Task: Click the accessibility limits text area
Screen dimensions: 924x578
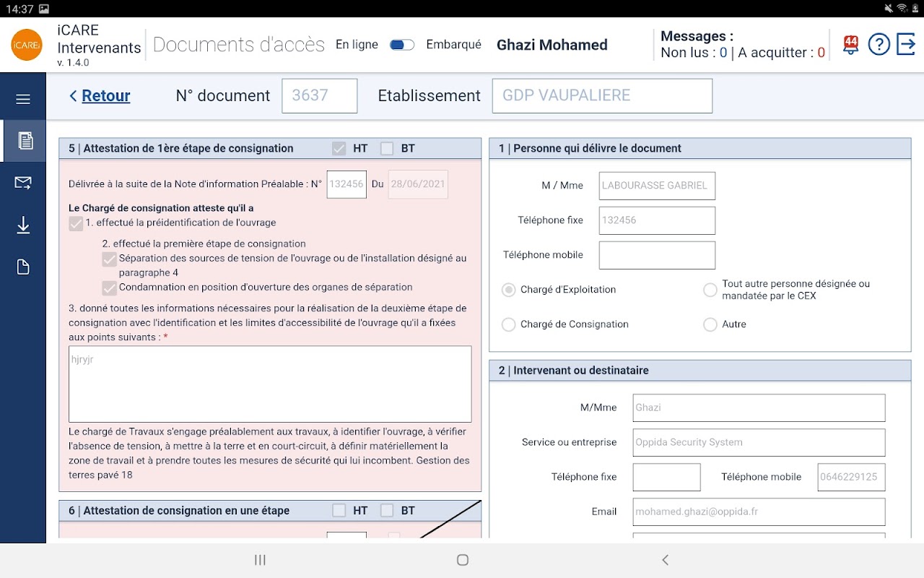Action: pos(270,384)
